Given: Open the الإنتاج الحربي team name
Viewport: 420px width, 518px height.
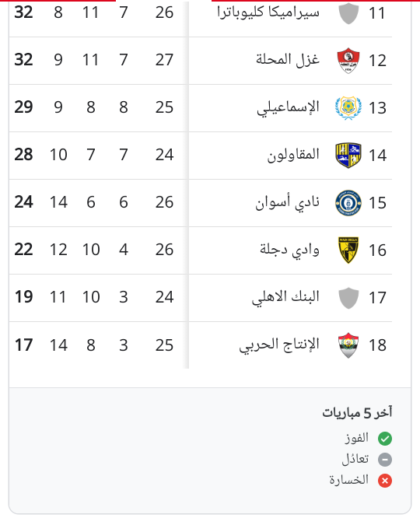Looking at the screenshot, I should 279,345.
